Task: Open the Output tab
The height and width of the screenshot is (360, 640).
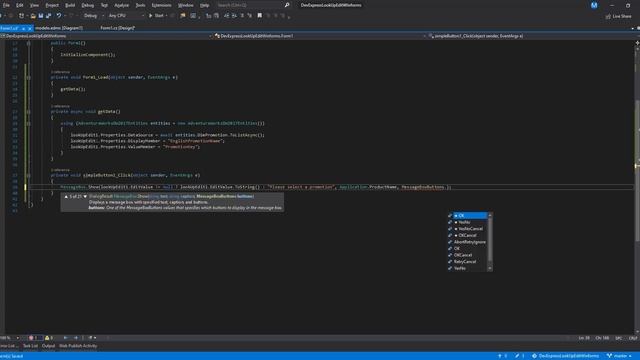Action: click(x=48, y=346)
